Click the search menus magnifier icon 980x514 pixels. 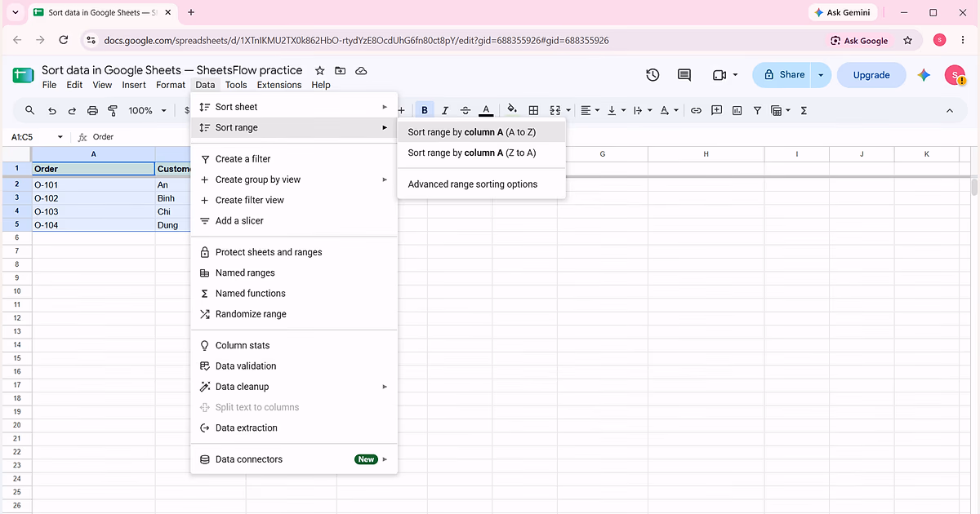[30, 110]
